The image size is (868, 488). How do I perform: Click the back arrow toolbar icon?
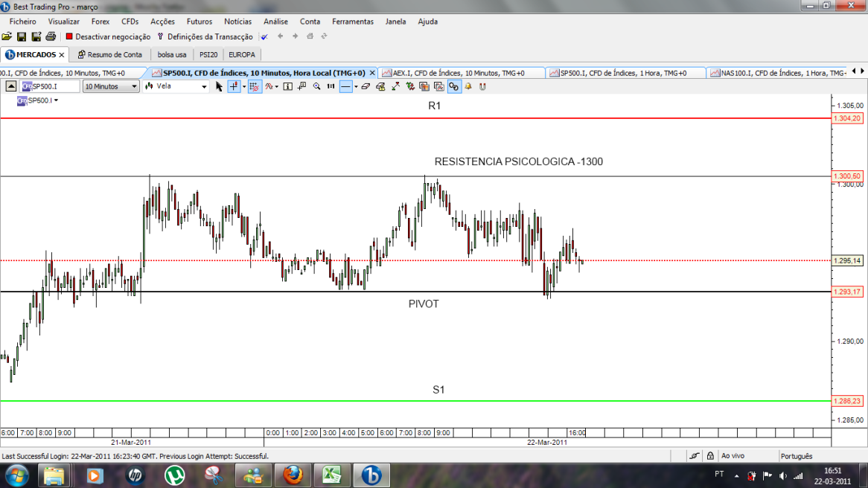(280, 36)
